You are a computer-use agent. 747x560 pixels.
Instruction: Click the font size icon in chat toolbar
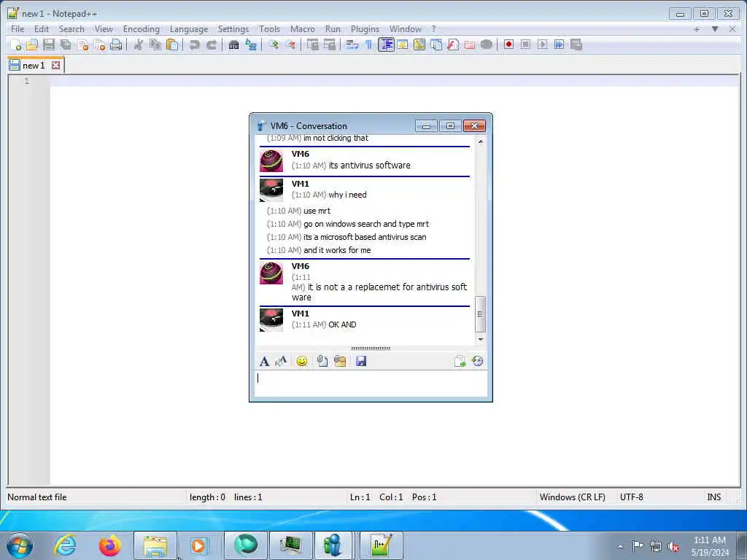tap(281, 362)
